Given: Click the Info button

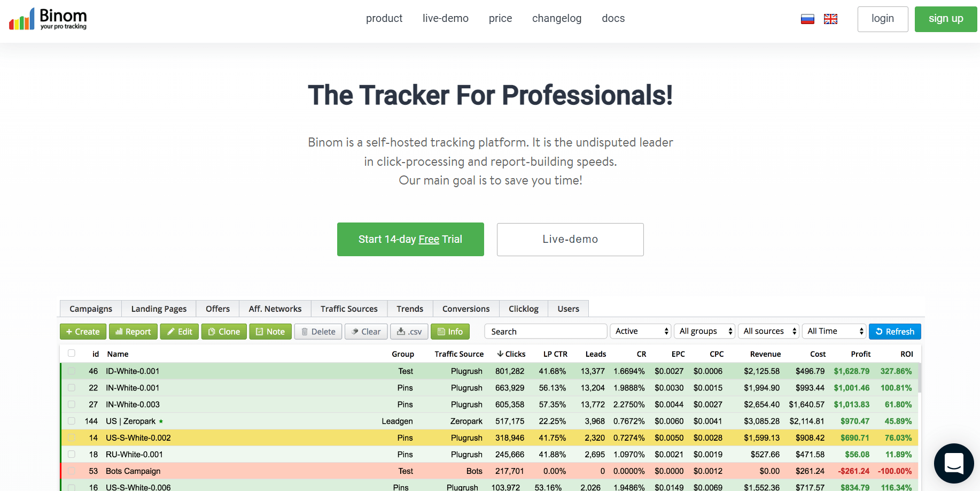Looking at the screenshot, I should point(450,332).
